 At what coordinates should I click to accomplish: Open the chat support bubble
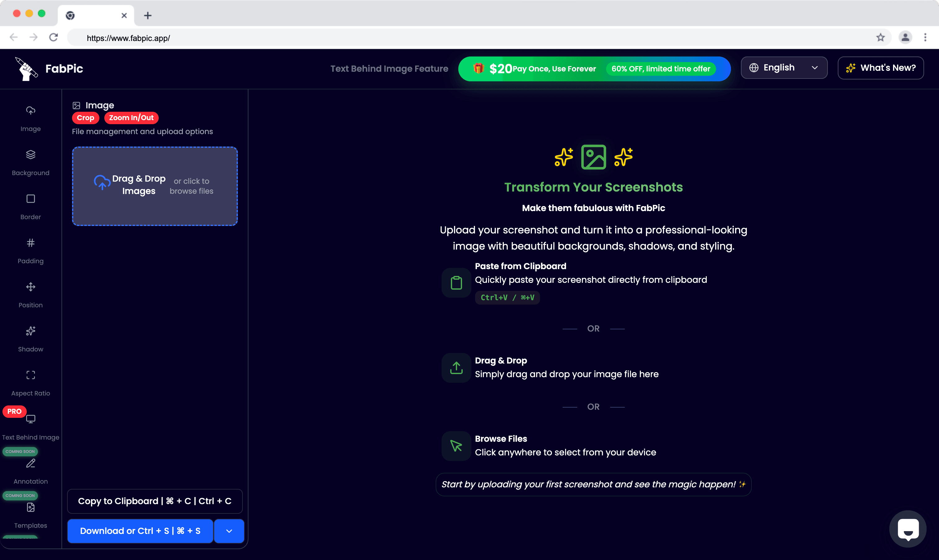(x=908, y=529)
